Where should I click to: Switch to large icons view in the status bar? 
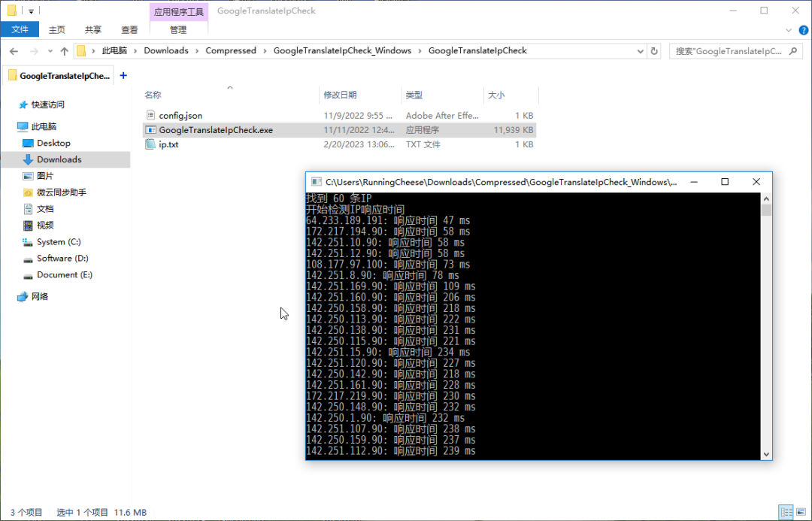(x=801, y=512)
